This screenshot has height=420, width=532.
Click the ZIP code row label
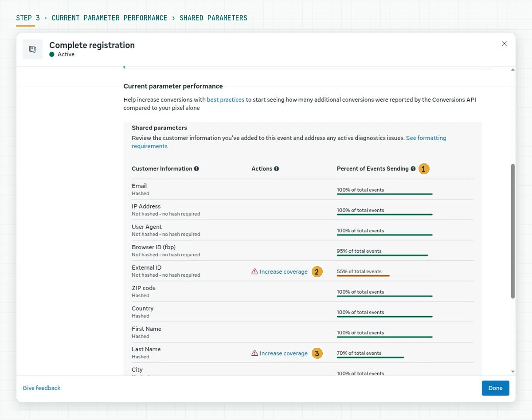(x=144, y=288)
